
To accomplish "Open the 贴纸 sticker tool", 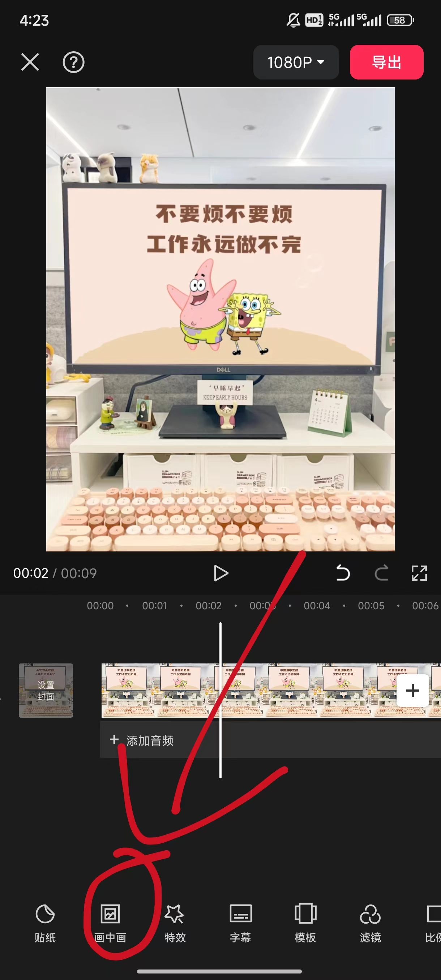I will 45,923.
